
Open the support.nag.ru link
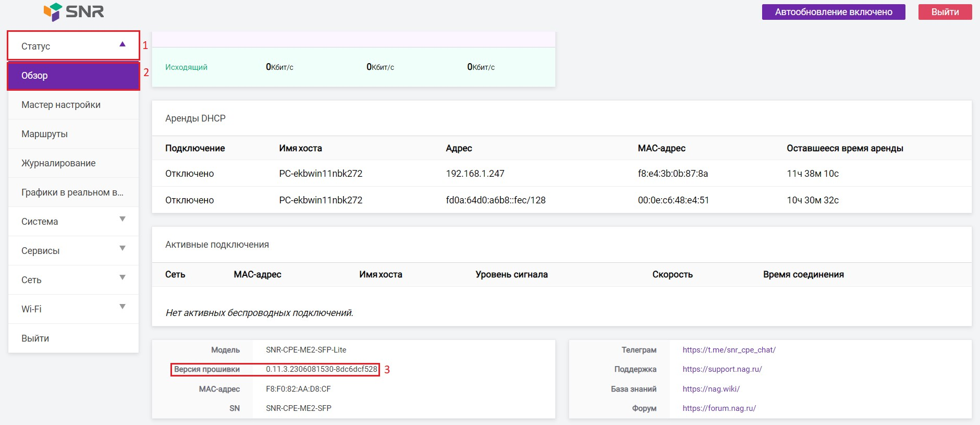[x=722, y=369]
